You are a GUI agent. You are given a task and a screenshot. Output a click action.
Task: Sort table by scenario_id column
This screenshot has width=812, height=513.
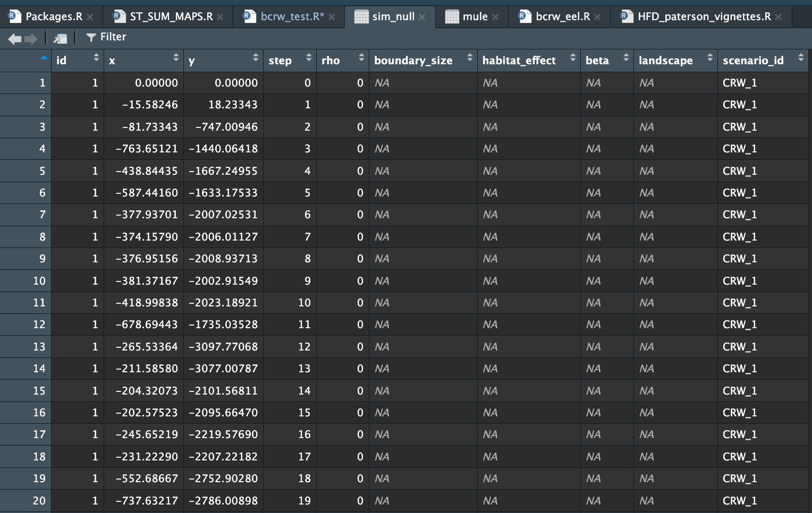(x=801, y=58)
